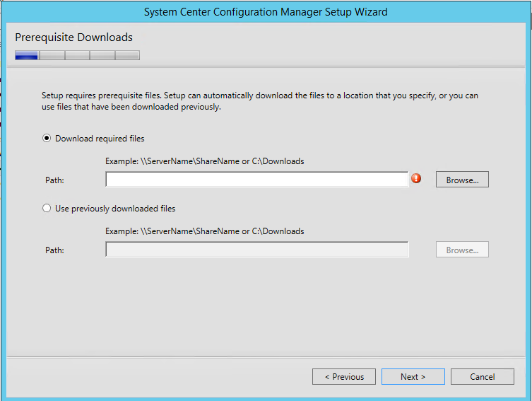Click the second wizard progress segment
This screenshot has width=532, height=401.
[x=52, y=55]
